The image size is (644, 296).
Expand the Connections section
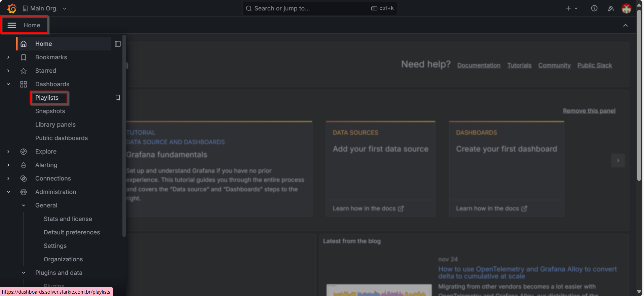pyautogui.click(x=8, y=178)
